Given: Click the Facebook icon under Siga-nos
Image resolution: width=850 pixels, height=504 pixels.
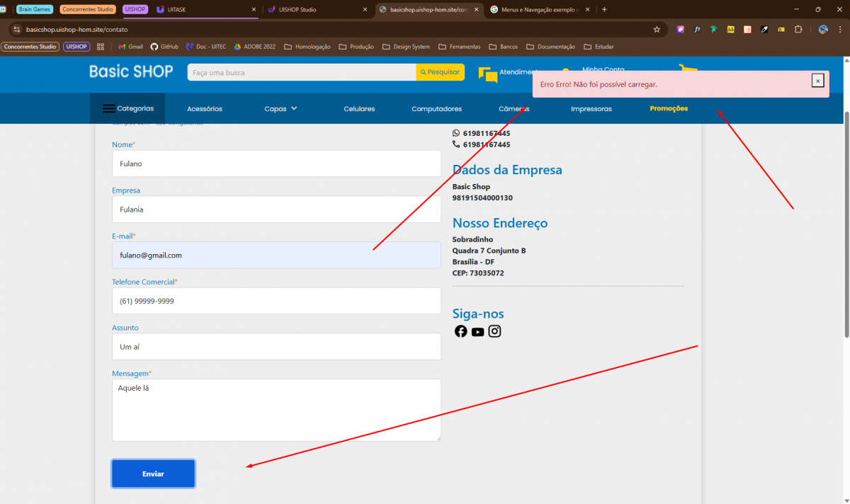Looking at the screenshot, I should (460, 331).
